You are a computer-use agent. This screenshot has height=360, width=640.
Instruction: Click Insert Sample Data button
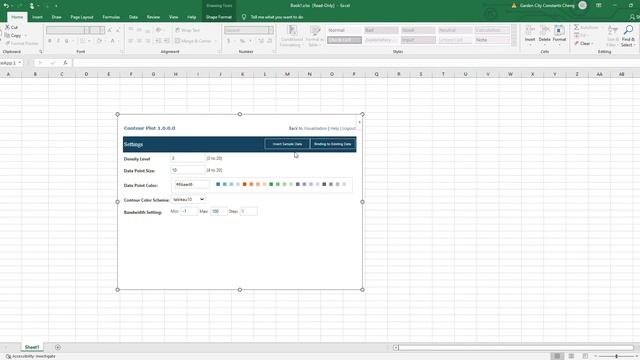287,144
